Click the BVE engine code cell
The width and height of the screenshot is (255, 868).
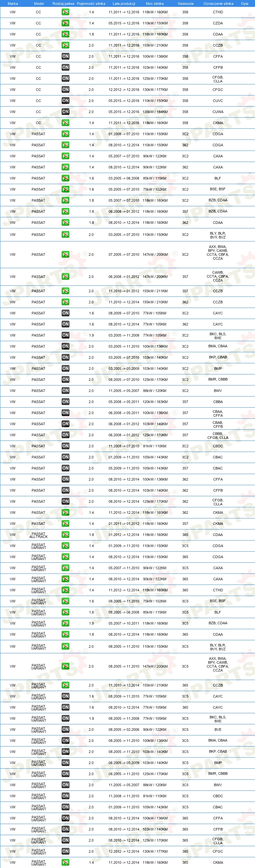coord(218,730)
